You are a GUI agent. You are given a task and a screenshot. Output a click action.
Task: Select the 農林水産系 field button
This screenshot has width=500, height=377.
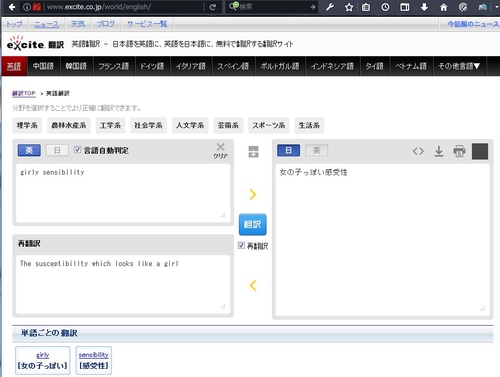tap(69, 125)
